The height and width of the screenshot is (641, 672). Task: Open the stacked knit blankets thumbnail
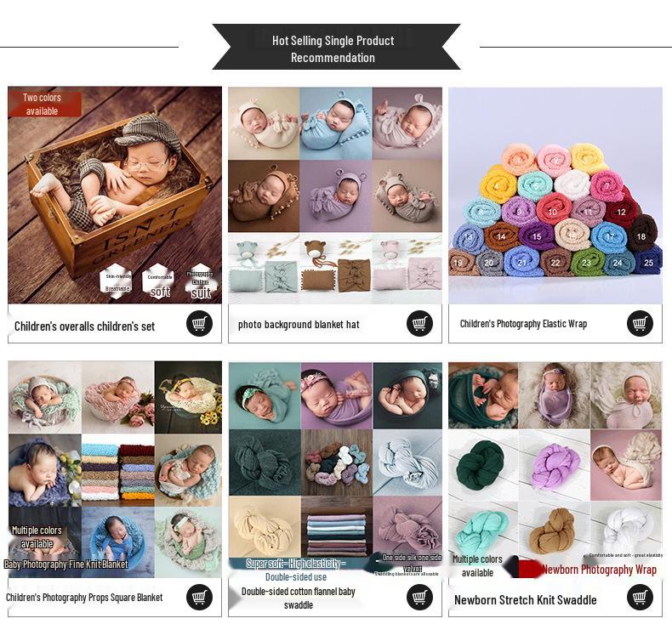(118, 473)
